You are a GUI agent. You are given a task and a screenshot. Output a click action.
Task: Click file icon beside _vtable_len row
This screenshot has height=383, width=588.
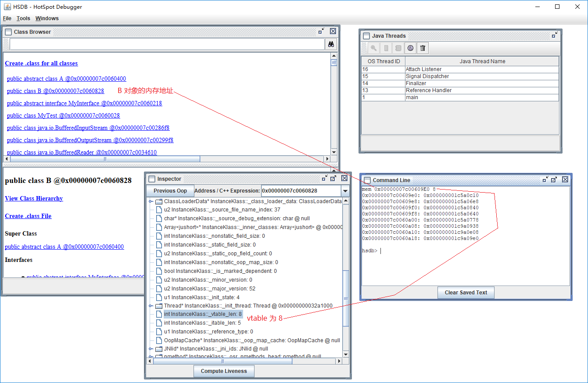[160, 314]
